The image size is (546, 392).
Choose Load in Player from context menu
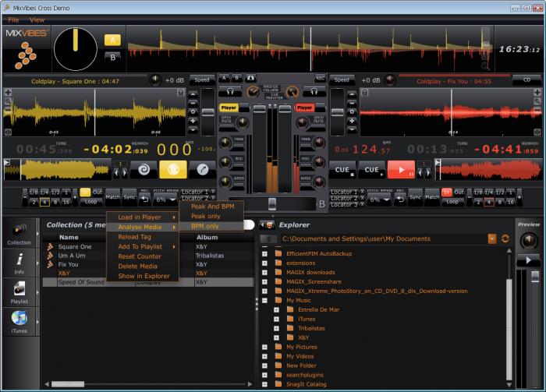pyautogui.click(x=143, y=217)
